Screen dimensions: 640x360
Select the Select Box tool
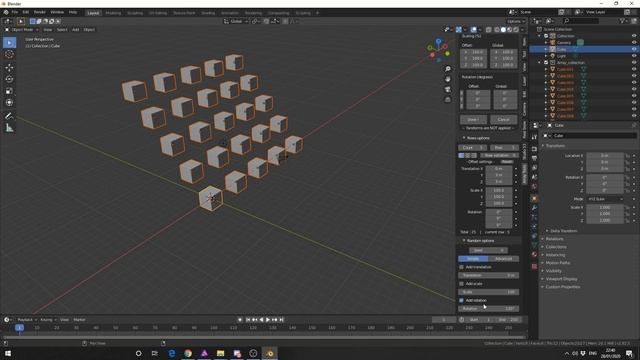click(9, 42)
